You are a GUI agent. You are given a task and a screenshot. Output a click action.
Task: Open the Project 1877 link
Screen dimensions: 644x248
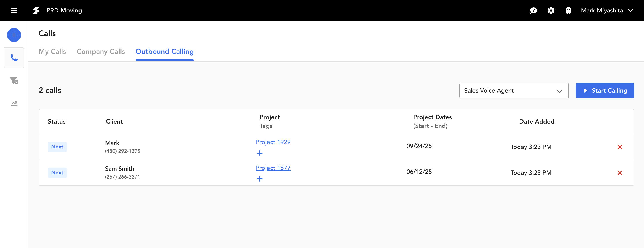(273, 168)
